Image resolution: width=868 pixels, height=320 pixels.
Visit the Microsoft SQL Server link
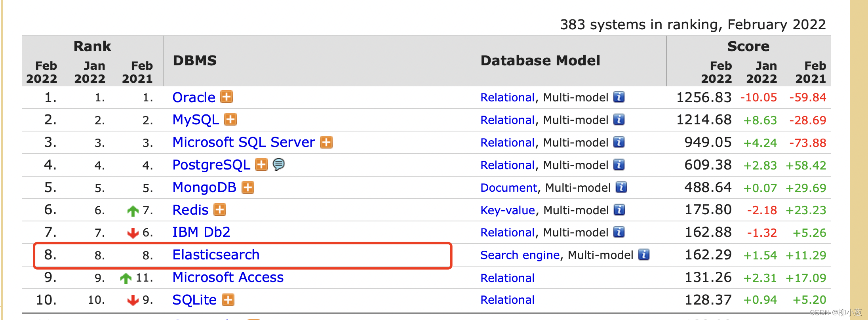244,142
